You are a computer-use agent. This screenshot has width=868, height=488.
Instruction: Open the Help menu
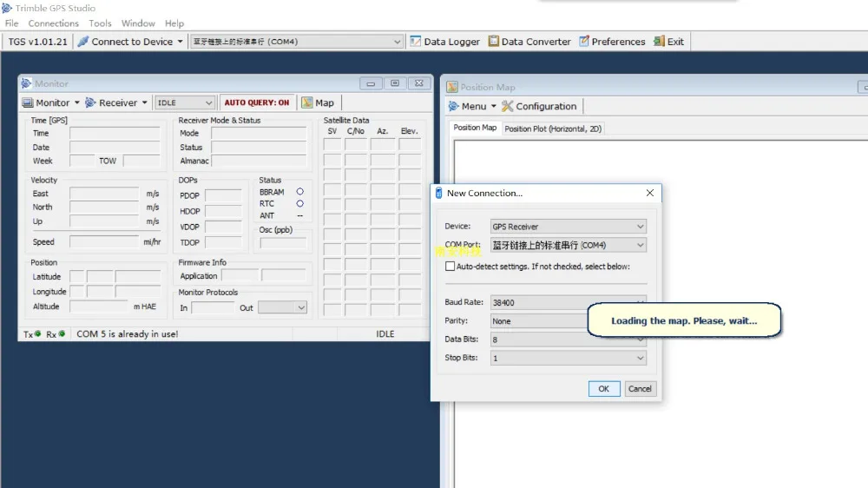[x=174, y=23]
